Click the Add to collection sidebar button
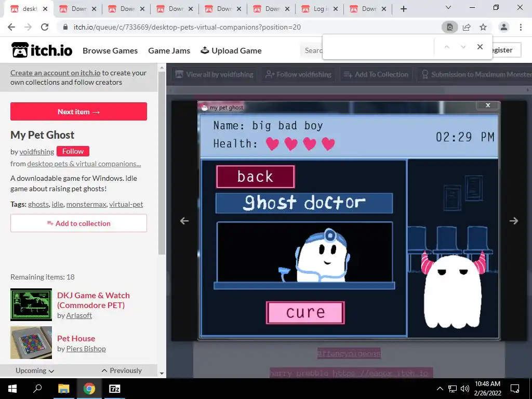This screenshot has width=532, height=399. coord(79,223)
